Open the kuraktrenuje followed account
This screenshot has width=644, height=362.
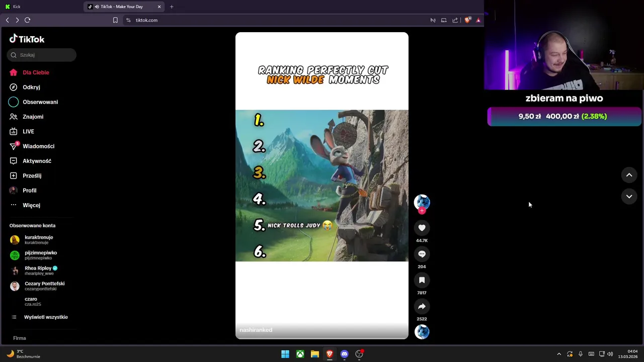[x=39, y=240]
